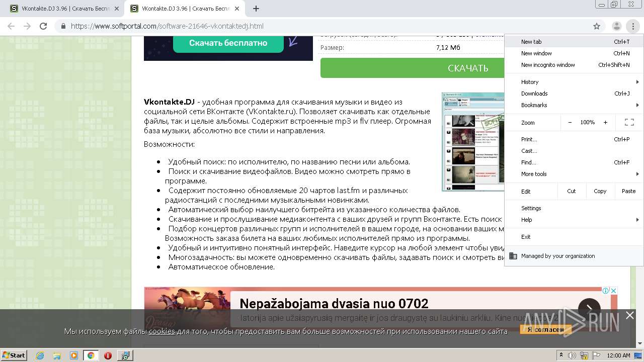Click the page scrollbar down arrow
Screen dimensions: 644x362
point(639,344)
